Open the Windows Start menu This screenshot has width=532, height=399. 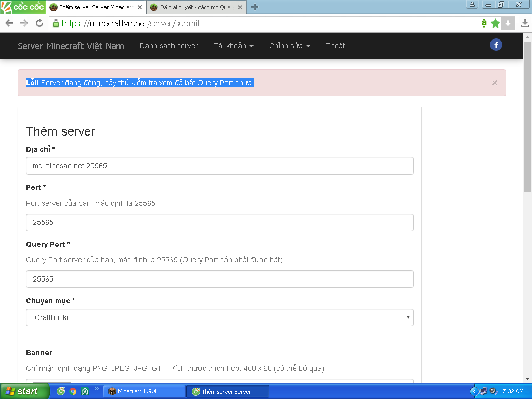tap(24, 391)
